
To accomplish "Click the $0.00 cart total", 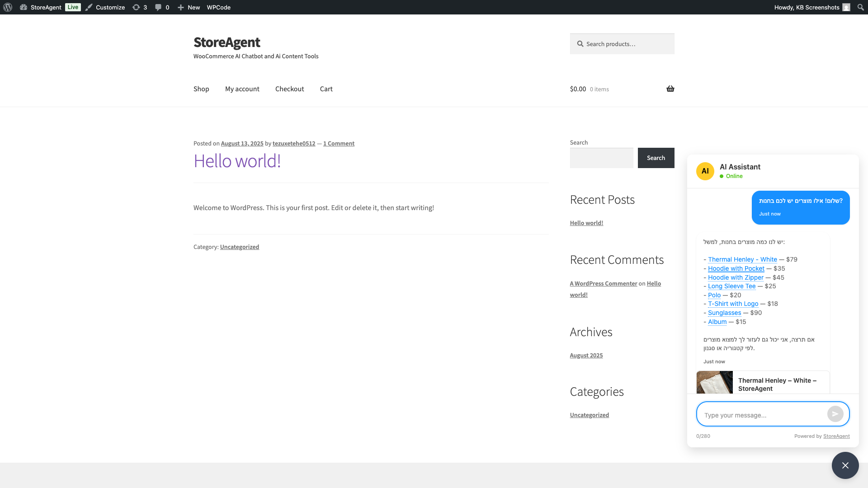I will [578, 89].
